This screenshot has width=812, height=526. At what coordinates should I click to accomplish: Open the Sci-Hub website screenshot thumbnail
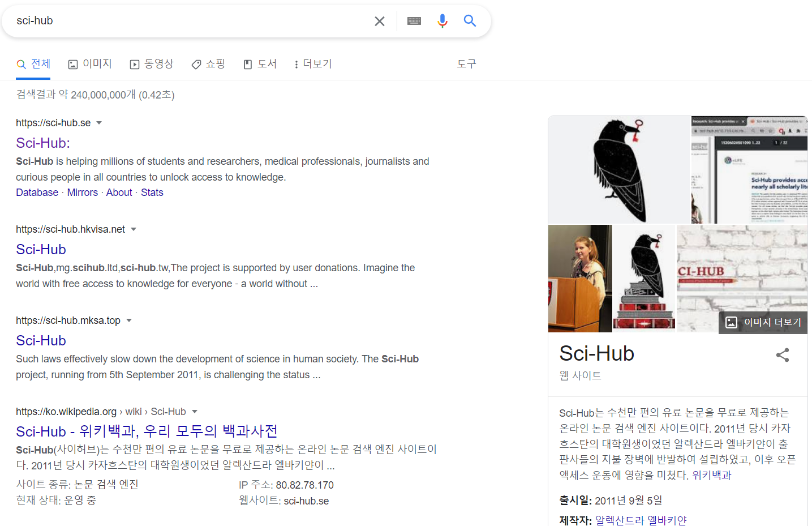coord(749,170)
